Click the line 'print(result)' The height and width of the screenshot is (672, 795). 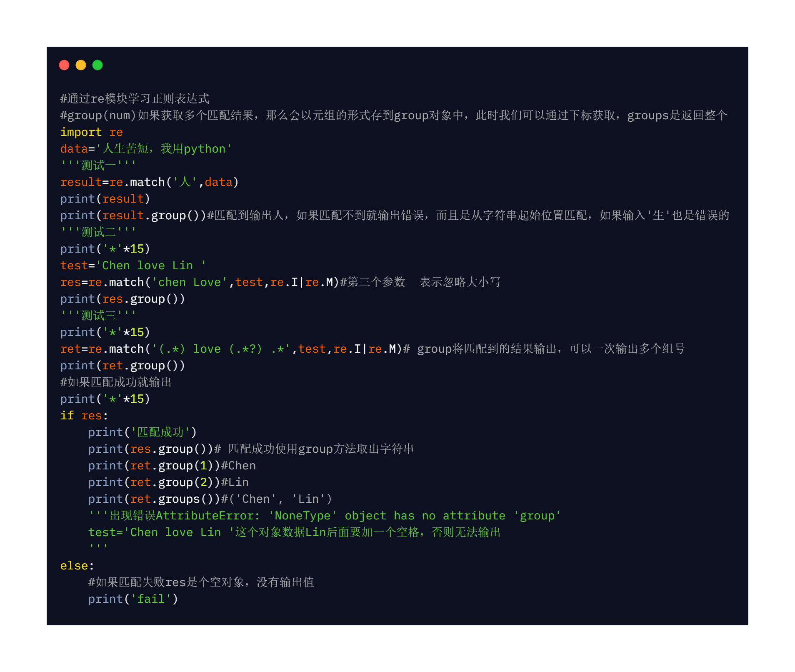click(x=105, y=199)
